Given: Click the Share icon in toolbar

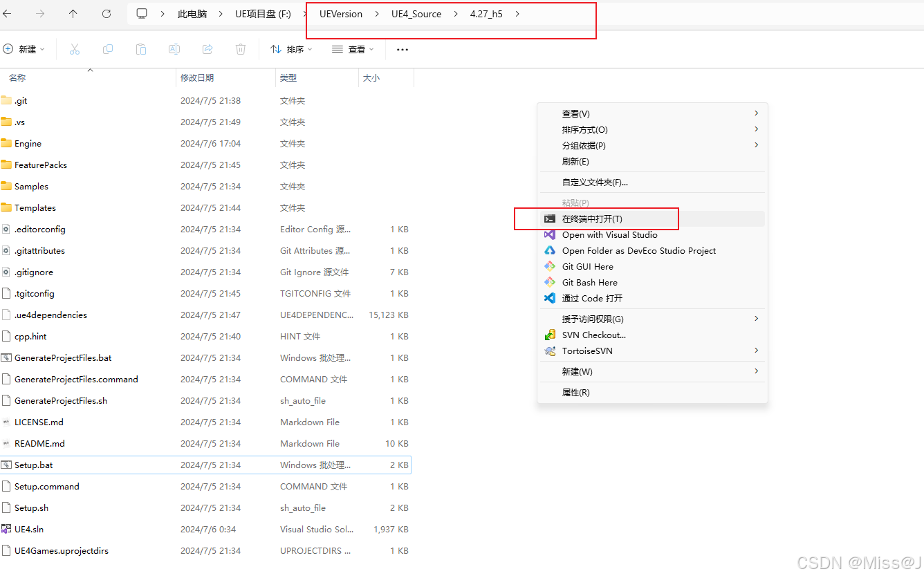Looking at the screenshot, I should coord(207,49).
